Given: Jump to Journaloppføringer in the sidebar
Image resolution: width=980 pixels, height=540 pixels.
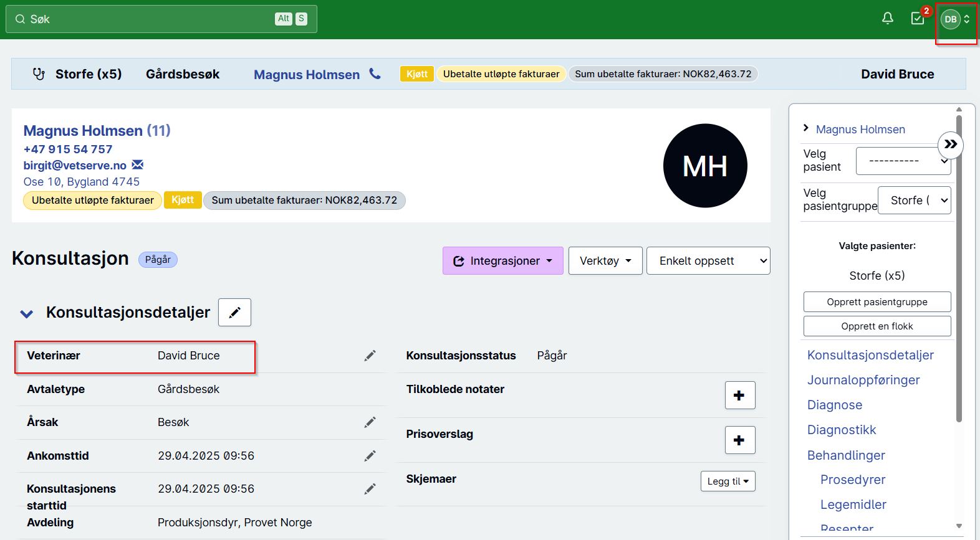Looking at the screenshot, I should (863, 380).
